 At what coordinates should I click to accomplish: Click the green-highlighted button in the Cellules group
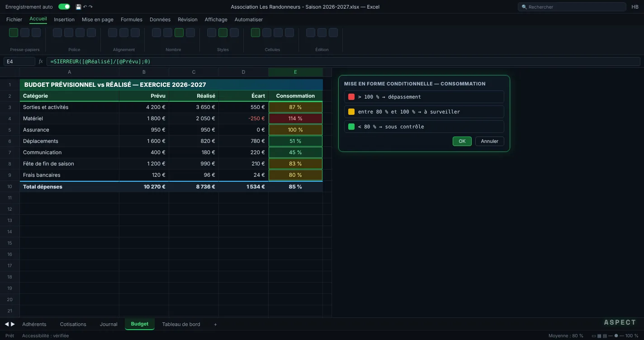point(256,33)
